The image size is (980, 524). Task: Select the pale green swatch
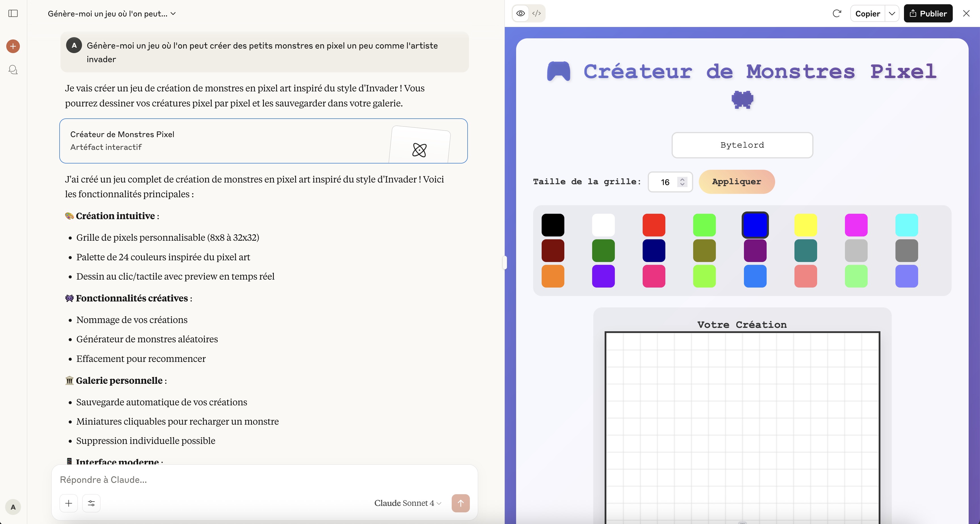click(x=856, y=276)
